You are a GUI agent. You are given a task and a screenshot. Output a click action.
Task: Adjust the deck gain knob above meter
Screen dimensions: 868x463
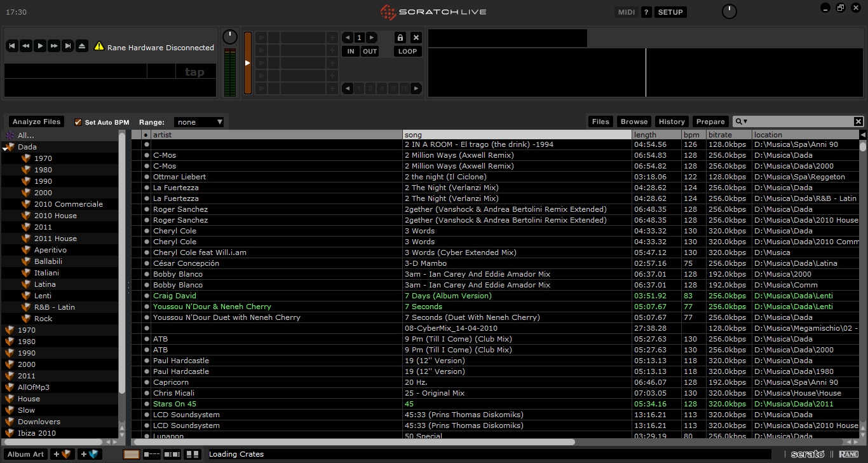coord(229,37)
